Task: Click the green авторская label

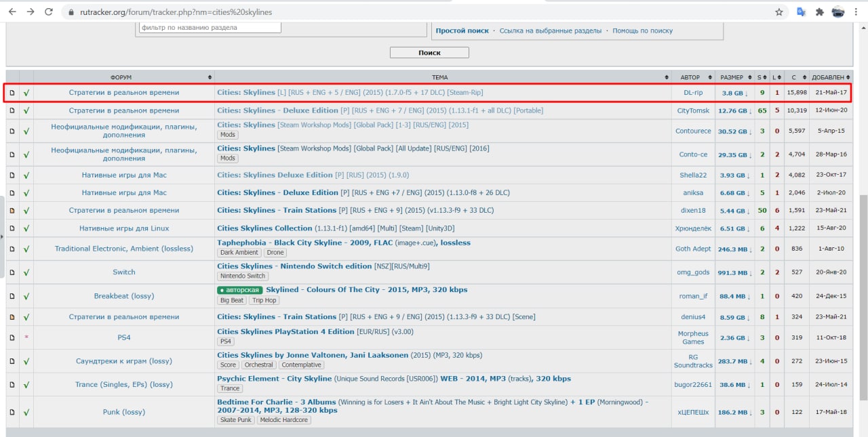Action: point(240,290)
